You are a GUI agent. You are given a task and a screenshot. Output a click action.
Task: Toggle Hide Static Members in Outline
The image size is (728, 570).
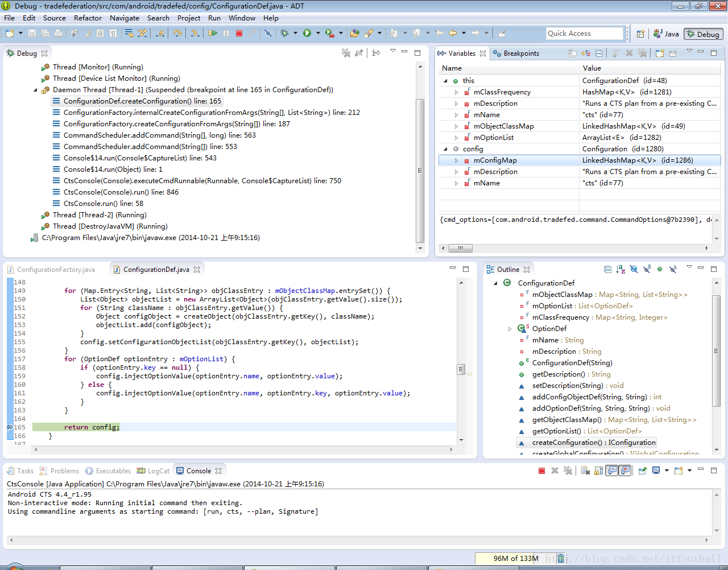click(647, 269)
